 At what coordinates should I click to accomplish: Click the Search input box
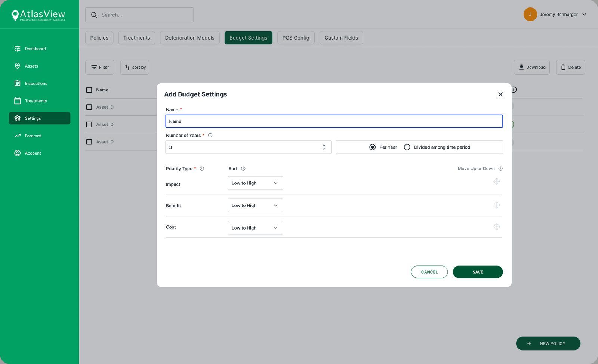(x=139, y=15)
